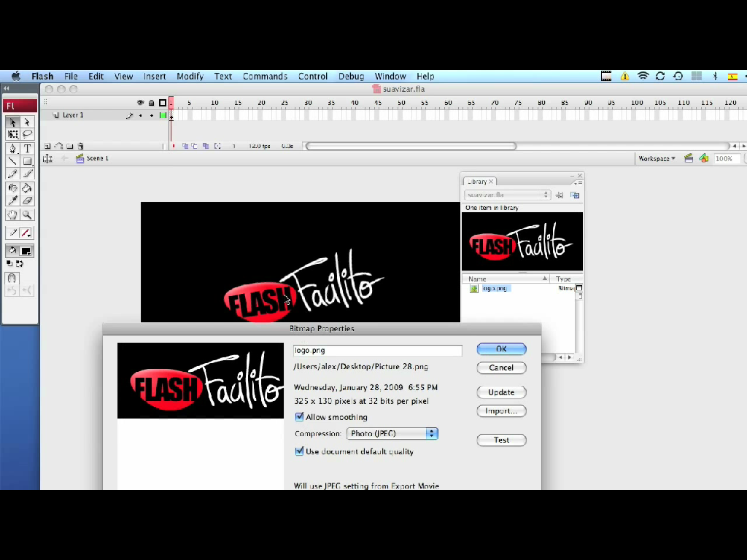
Task: Click the Test button
Action: point(502,440)
